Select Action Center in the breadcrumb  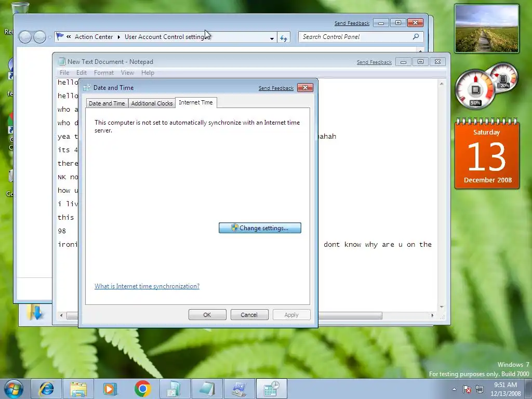pos(94,37)
